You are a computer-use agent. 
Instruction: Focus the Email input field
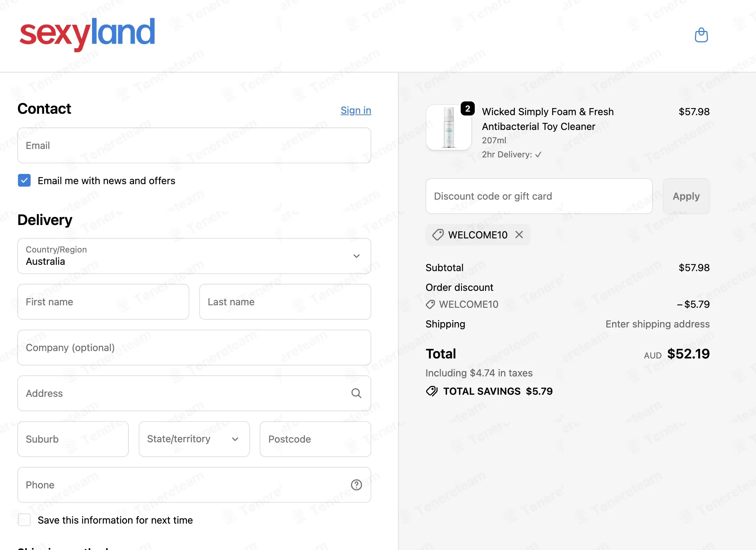click(x=194, y=145)
